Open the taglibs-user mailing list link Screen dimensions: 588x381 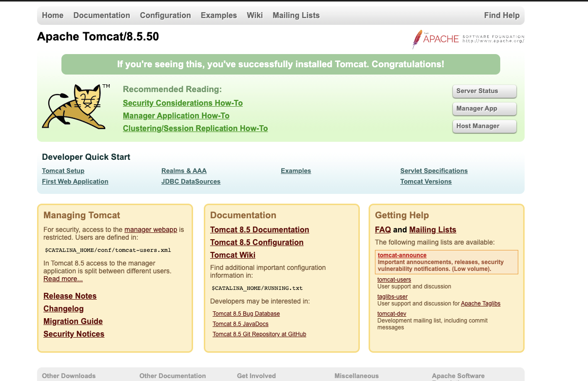392,297
